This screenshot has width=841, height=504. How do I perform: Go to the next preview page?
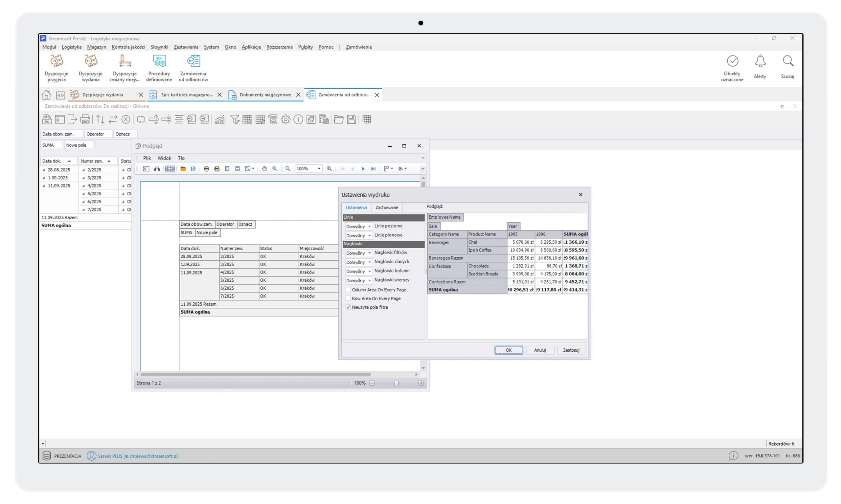[363, 169]
